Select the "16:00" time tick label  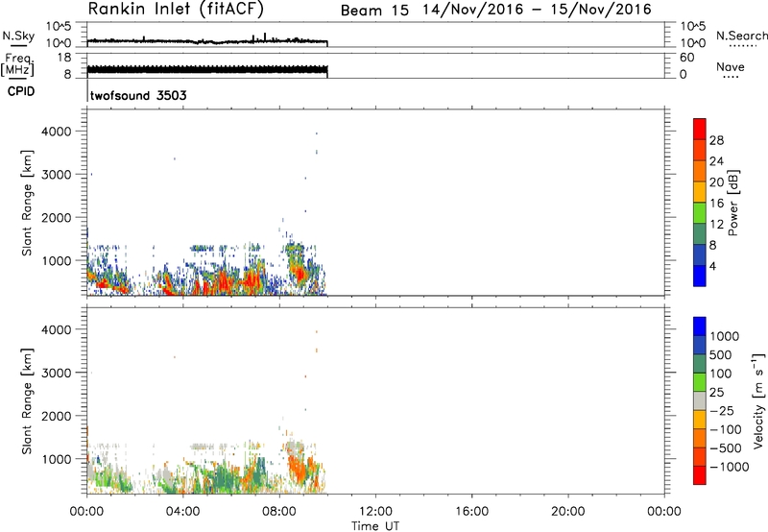471,512
